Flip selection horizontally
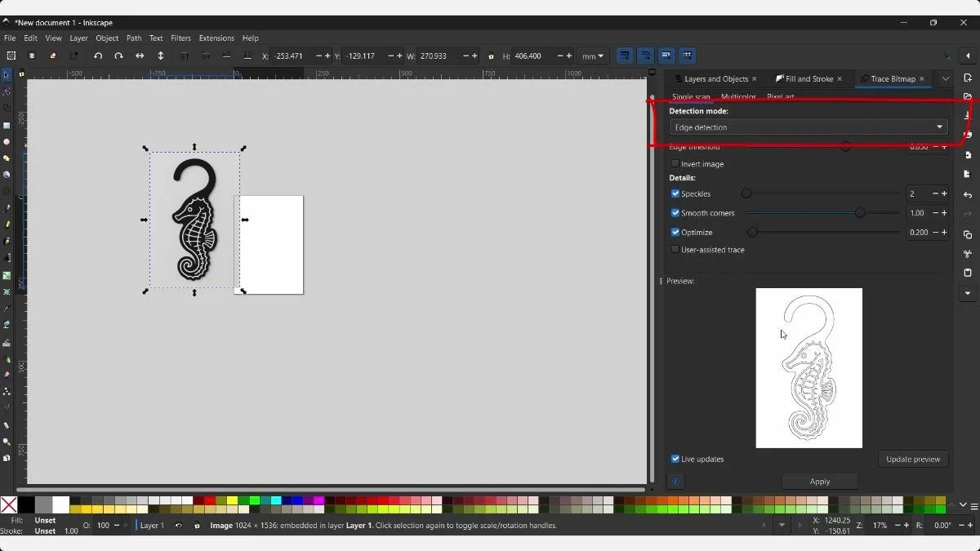The image size is (980, 551). tap(140, 56)
